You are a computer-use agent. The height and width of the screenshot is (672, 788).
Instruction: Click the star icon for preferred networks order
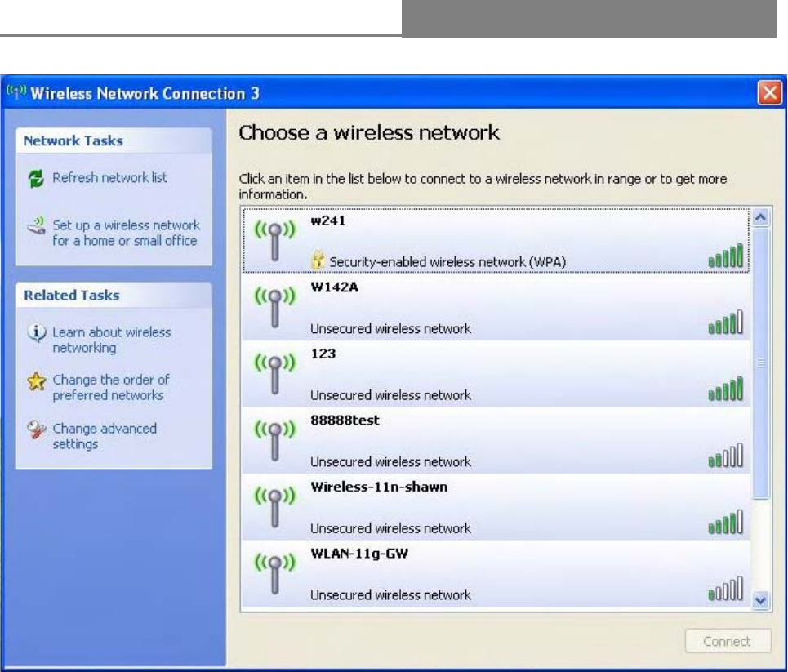pyautogui.click(x=36, y=381)
